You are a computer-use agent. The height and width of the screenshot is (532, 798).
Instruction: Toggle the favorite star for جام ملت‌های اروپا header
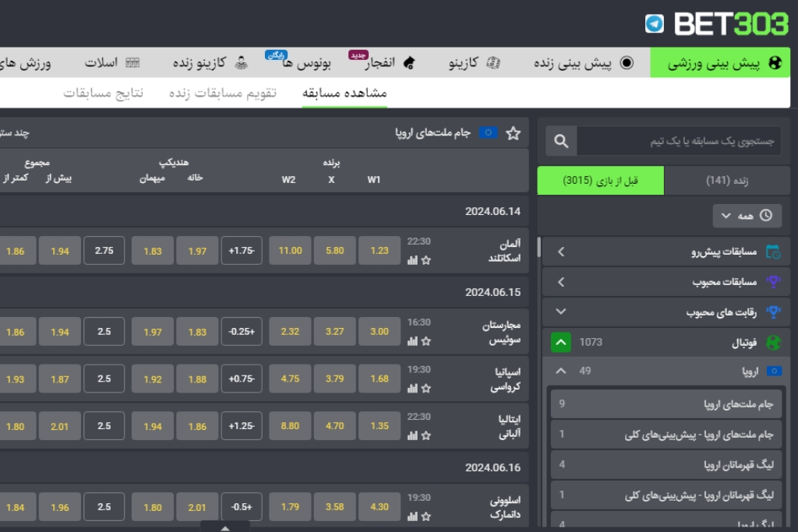[x=514, y=134]
